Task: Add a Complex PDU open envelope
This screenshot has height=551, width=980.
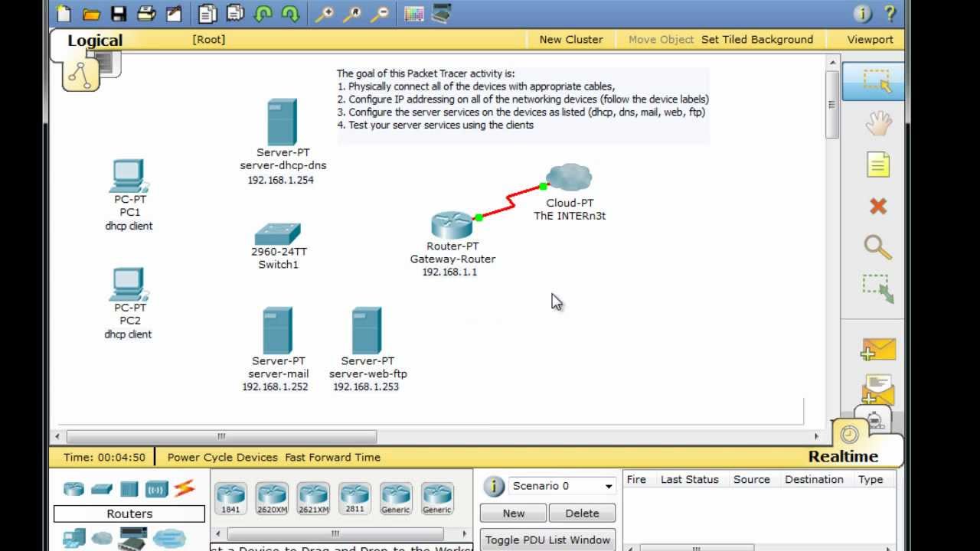Action: pos(877,389)
